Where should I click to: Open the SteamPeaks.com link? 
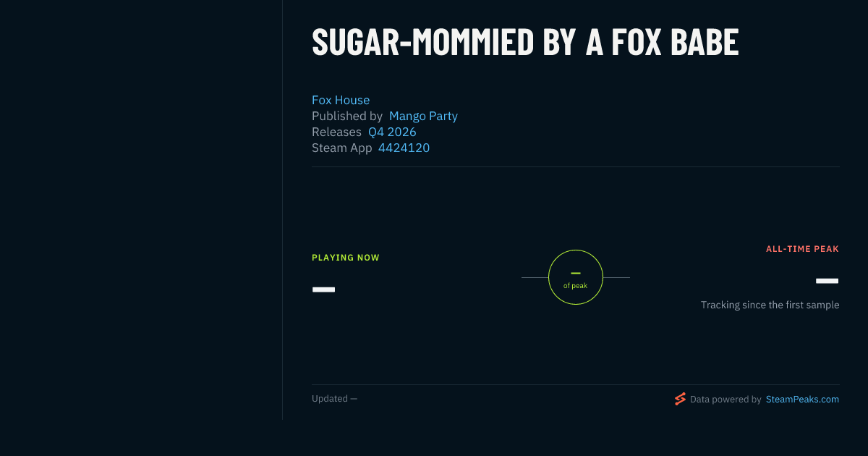(x=802, y=399)
